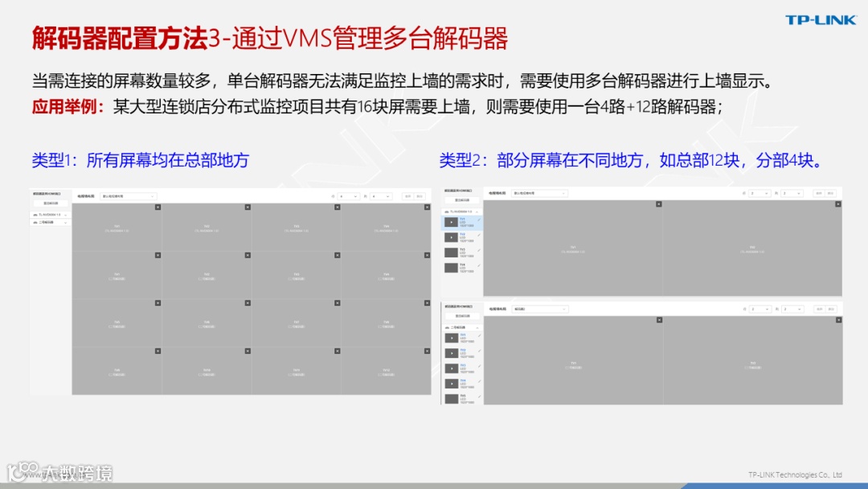Image resolution: width=868 pixels, height=489 pixels.
Task: Close the TV6 tile in 4x4 wall
Action: 248,303
